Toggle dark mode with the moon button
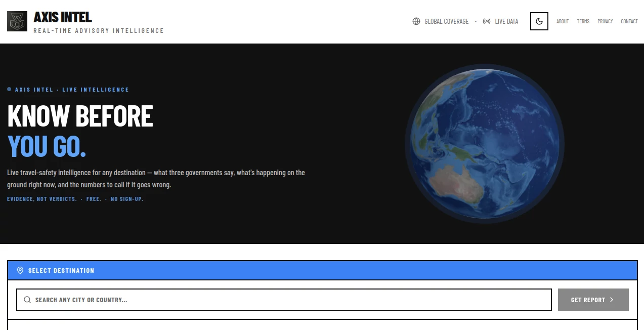Image resolution: width=644 pixels, height=330 pixels. click(x=539, y=21)
